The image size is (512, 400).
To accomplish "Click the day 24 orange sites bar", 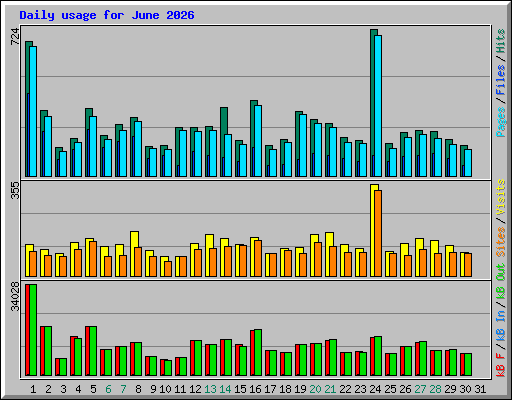I will (378, 233).
